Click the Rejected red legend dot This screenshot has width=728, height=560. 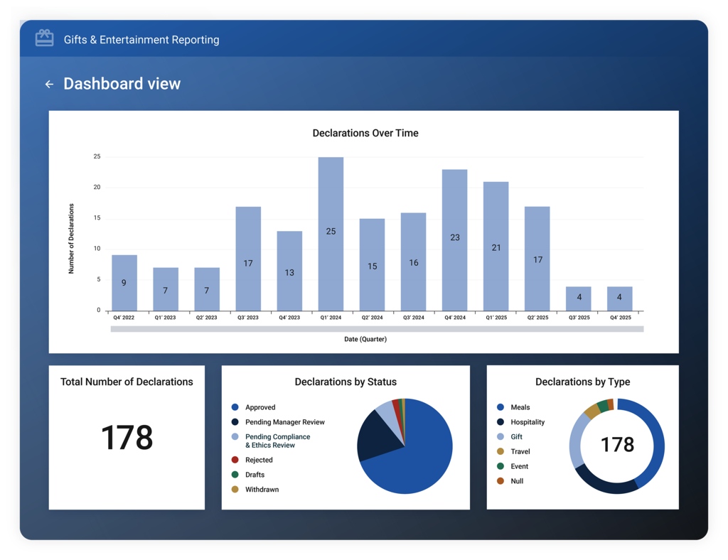[235, 460]
